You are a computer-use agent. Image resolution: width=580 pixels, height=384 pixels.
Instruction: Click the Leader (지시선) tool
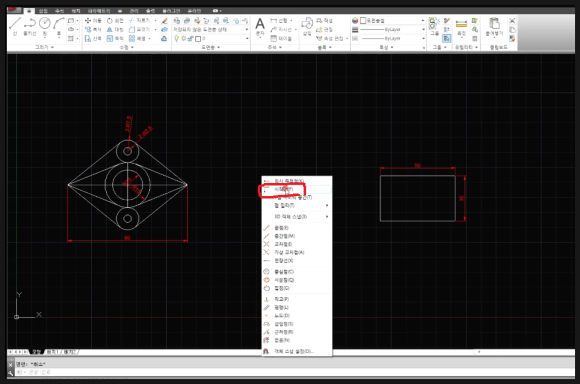(281, 30)
